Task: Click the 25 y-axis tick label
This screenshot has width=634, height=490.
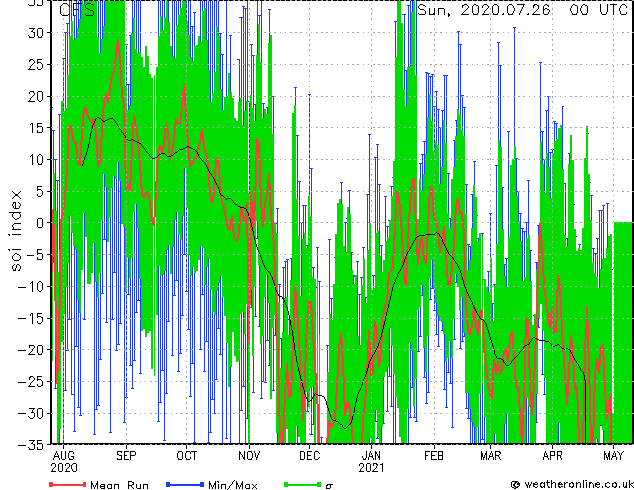Action: click(x=35, y=64)
